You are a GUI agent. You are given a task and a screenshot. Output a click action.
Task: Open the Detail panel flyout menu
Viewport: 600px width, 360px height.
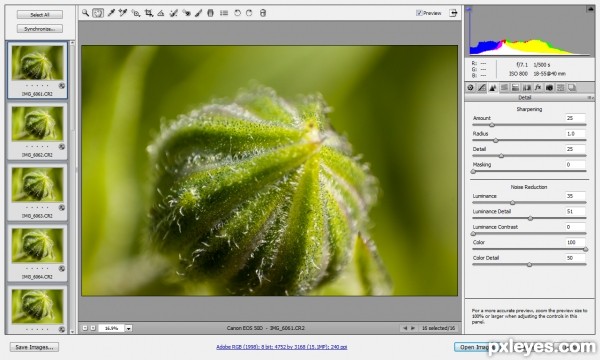coord(590,98)
